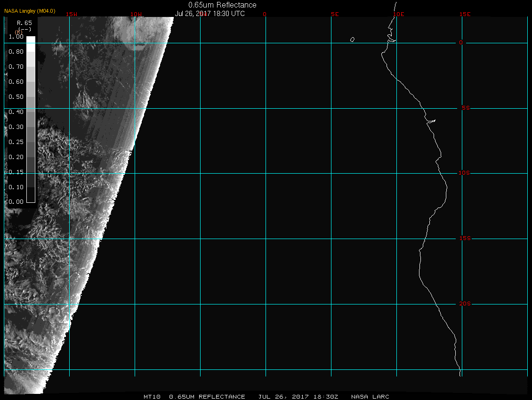Select the 0.65um Reflectance title text
Screen dimensions: 532x400
222,5
